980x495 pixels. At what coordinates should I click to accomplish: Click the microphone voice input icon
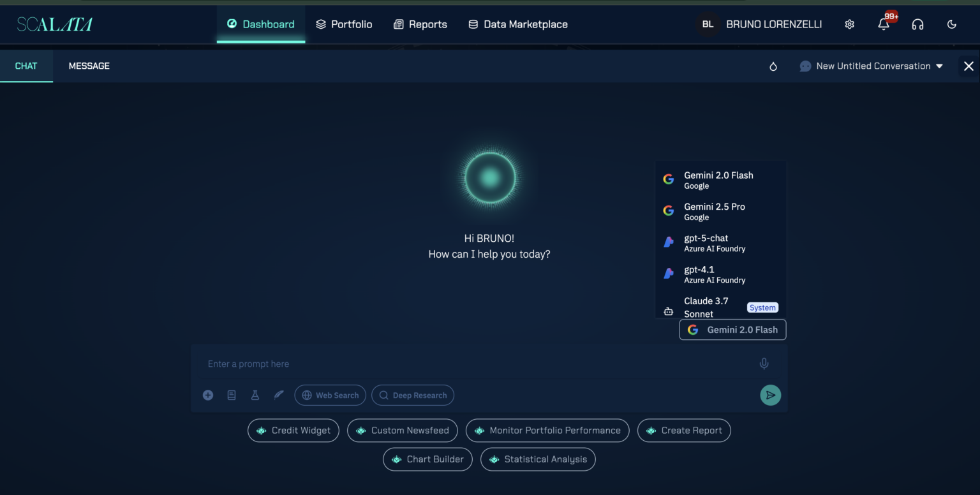tap(764, 364)
